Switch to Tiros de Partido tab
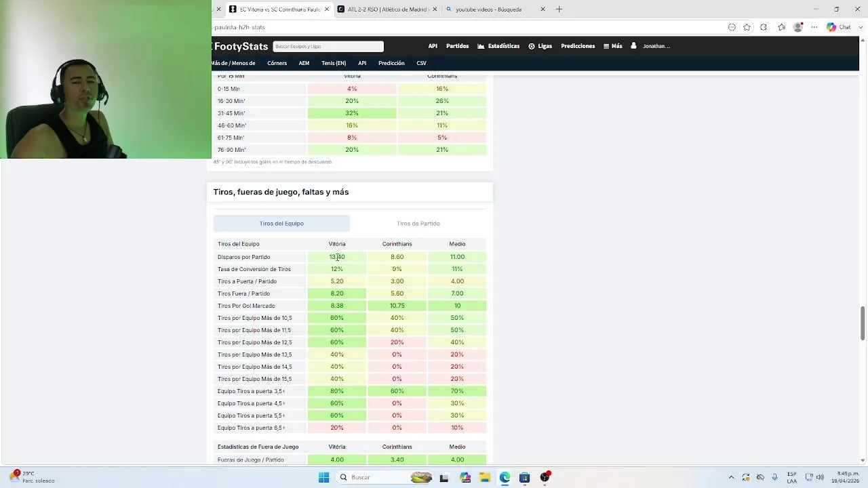Screen dimensions: 868x488 [418, 223]
